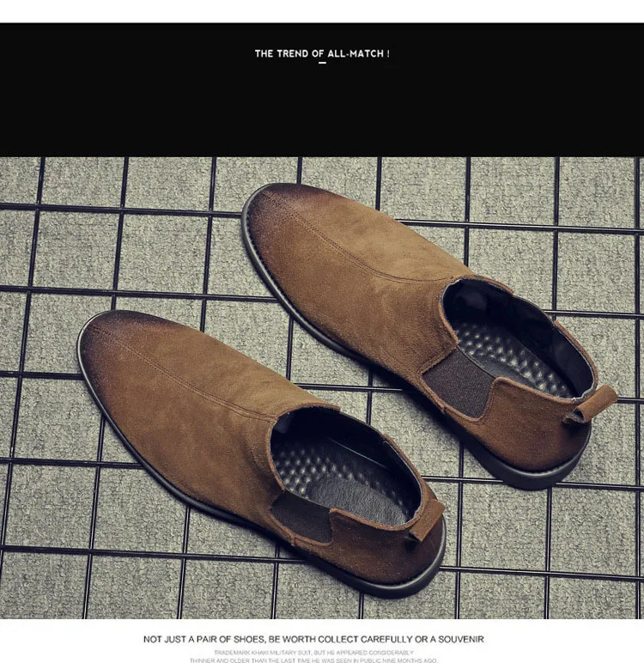Image resolution: width=644 pixels, height=663 pixels.
Task: Click the dotted insole inside the right boot
Action: [x=512, y=357]
